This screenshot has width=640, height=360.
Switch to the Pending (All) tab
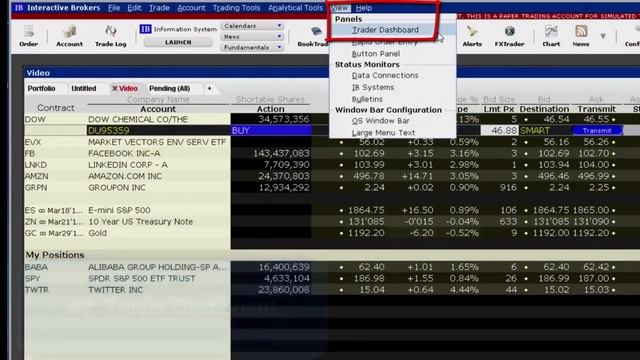pos(169,89)
